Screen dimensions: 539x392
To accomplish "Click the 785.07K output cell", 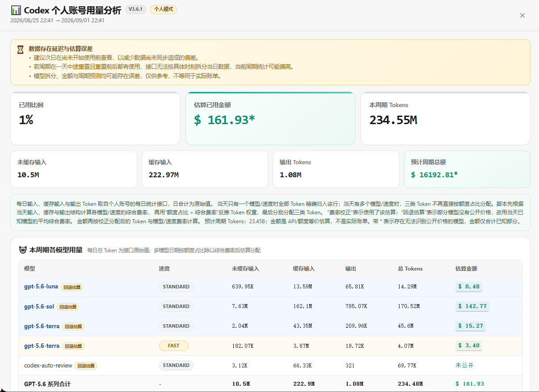I will (x=357, y=306).
